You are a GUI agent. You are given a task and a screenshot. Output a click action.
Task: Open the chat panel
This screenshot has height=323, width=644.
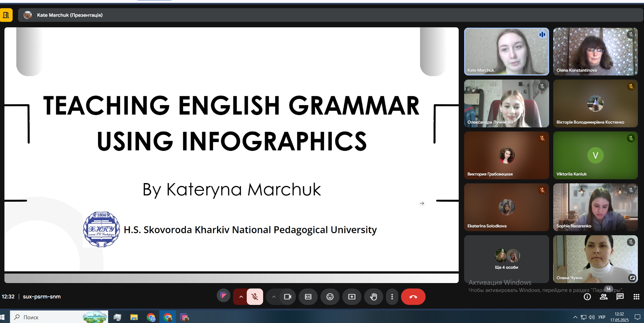(620, 297)
